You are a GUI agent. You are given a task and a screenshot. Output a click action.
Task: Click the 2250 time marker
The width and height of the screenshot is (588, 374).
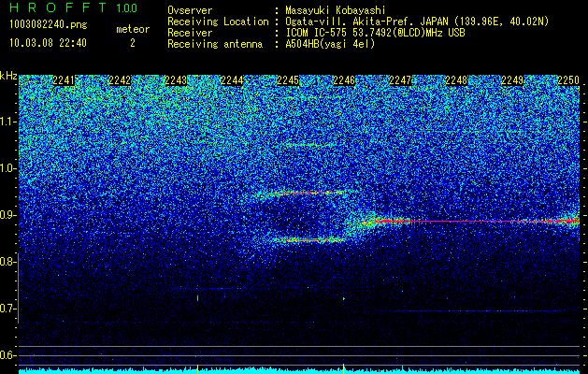[x=568, y=80]
